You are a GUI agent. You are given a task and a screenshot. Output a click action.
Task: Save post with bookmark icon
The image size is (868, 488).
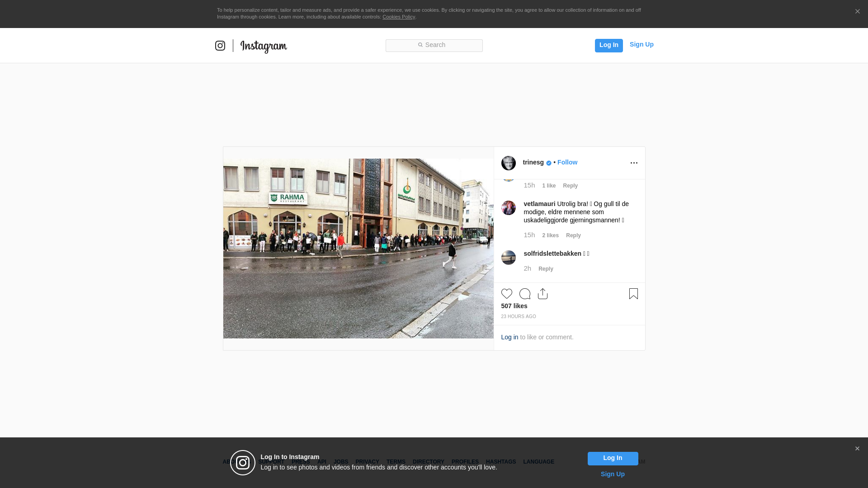click(633, 294)
